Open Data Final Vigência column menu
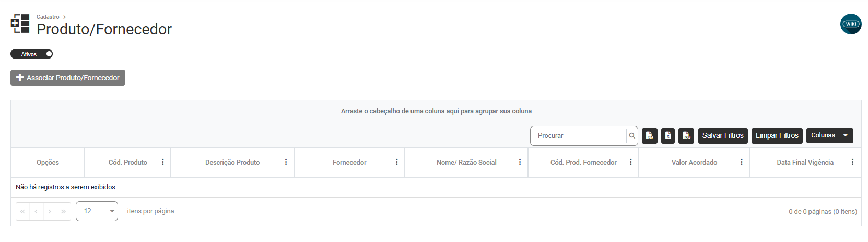 coord(852,162)
